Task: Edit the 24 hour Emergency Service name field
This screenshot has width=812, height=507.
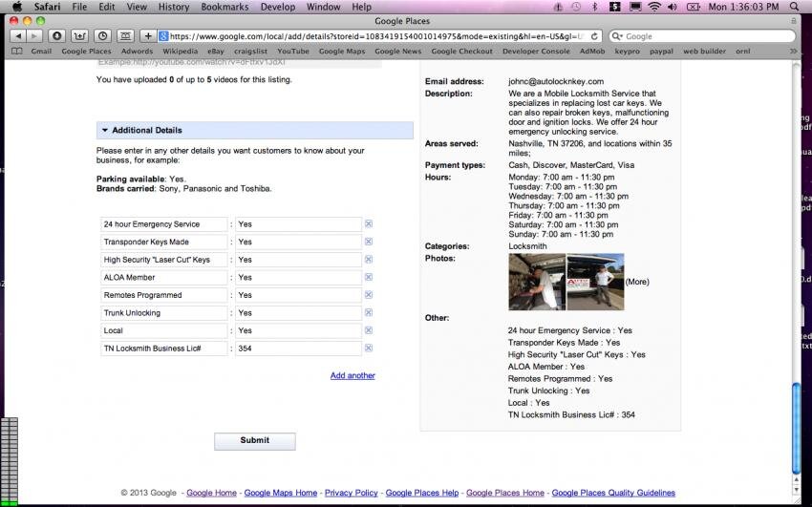Action: [164, 224]
